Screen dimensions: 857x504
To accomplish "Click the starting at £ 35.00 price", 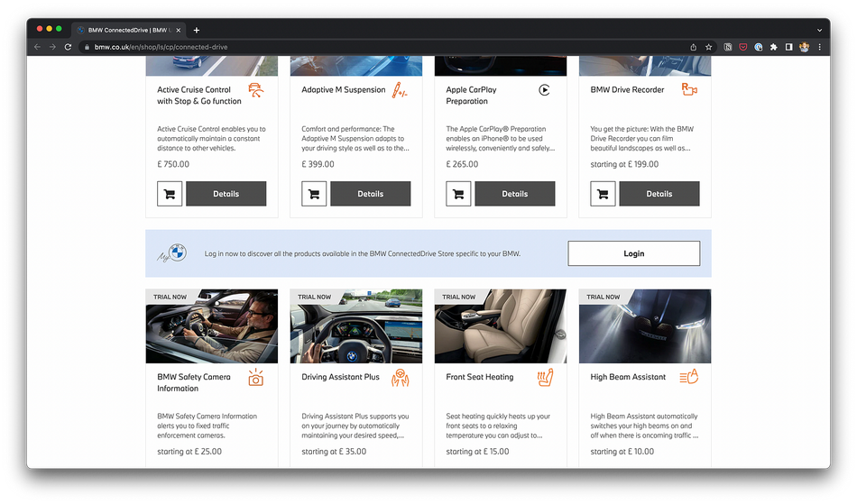I will click(334, 452).
